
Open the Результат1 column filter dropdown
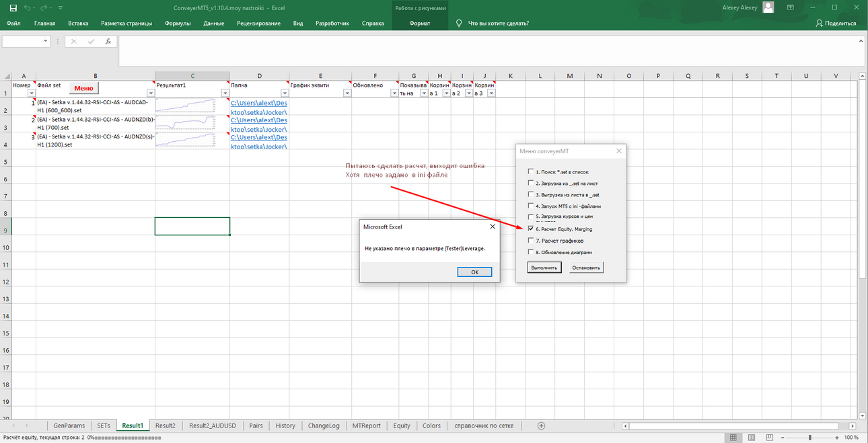pyautogui.click(x=225, y=93)
